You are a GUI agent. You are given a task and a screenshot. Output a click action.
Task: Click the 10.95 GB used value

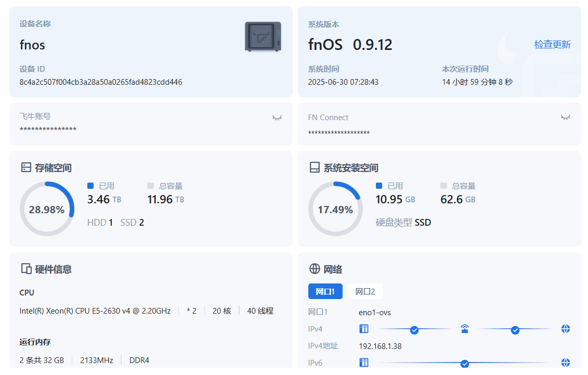[396, 200]
